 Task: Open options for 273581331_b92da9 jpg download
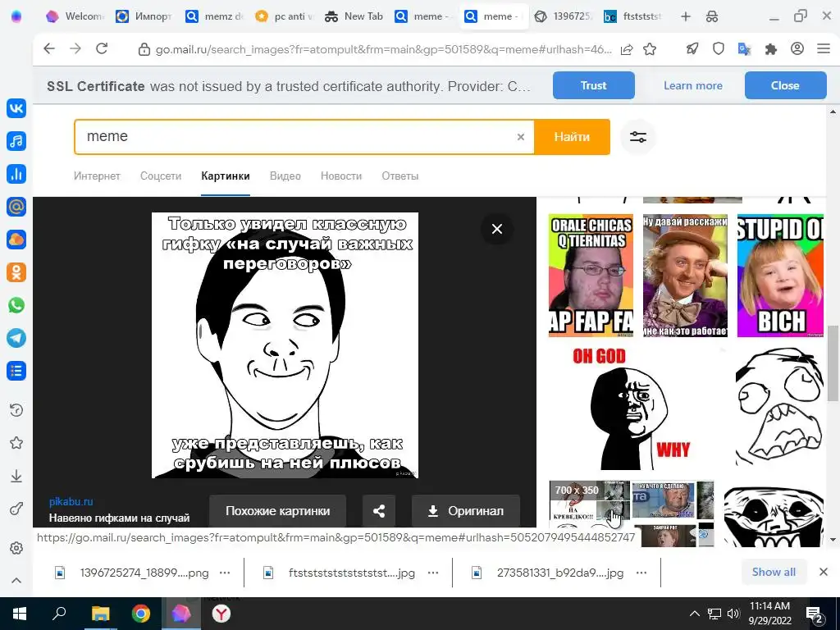click(x=641, y=572)
